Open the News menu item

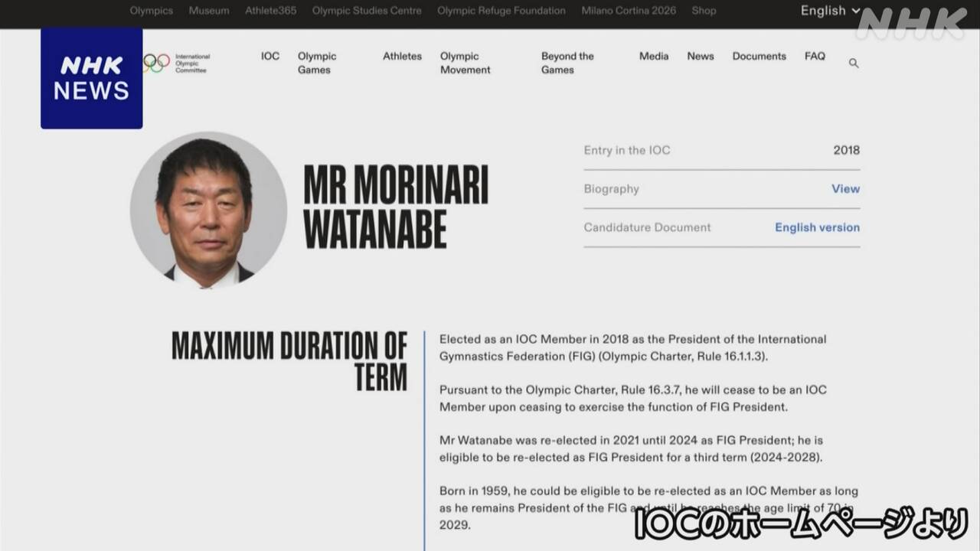tap(701, 56)
